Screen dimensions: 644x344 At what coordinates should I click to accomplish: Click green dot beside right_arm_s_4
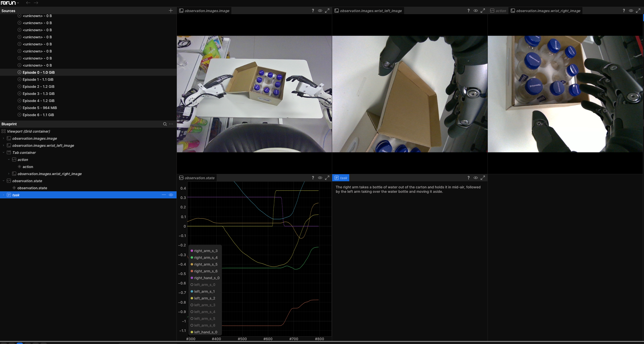click(192, 258)
